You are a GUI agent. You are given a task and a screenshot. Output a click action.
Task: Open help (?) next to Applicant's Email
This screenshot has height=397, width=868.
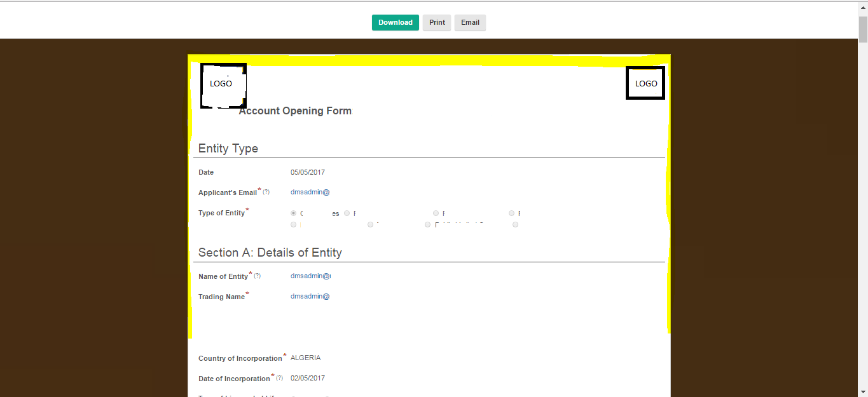tap(266, 192)
